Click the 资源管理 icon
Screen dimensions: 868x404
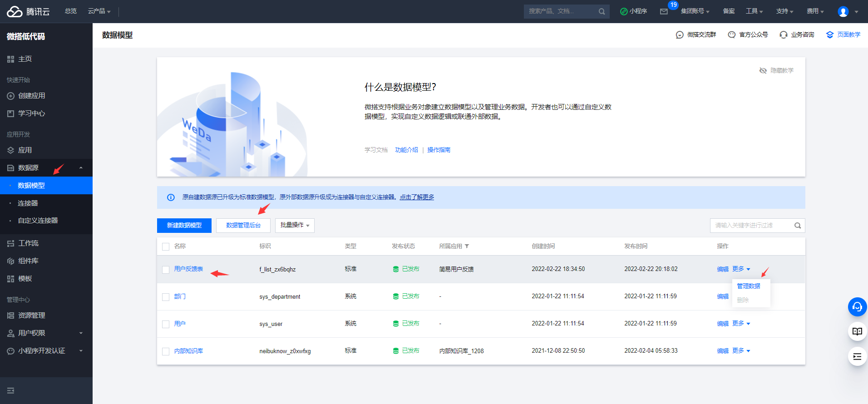point(10,315)
